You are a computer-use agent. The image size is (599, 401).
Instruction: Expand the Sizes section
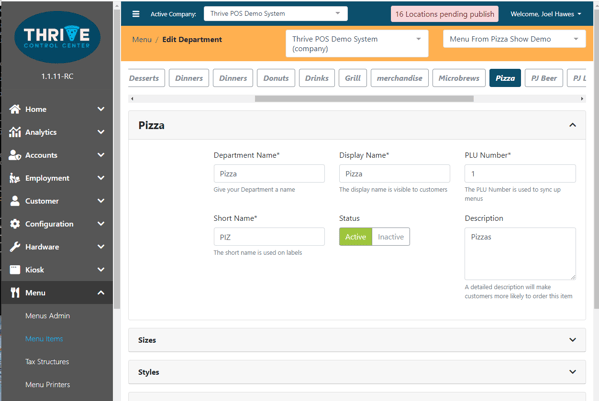pyautogui.click(x=357, y=340)
